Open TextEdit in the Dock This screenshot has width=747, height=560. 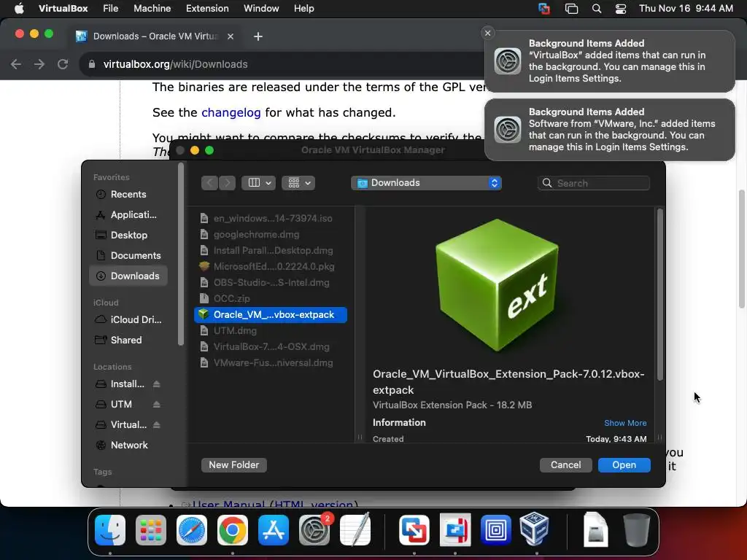click(x=355, y=529)
